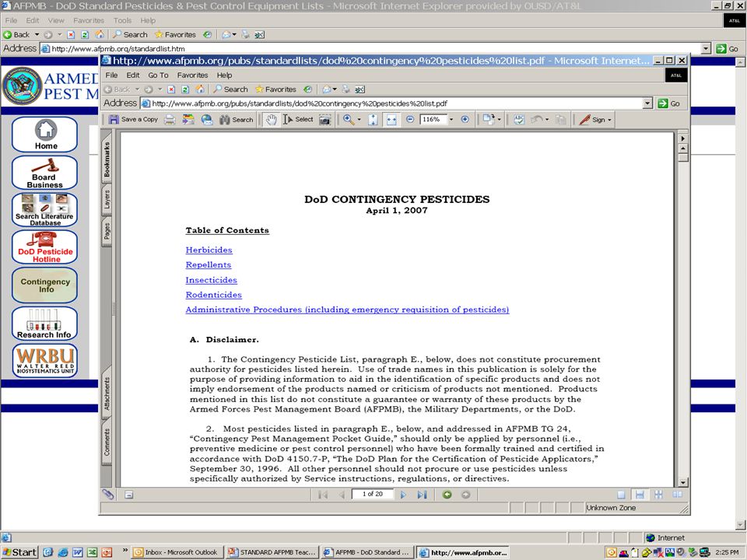Open the Insecticides link
This screenshot has width=747, height=560.
point(211,280)
